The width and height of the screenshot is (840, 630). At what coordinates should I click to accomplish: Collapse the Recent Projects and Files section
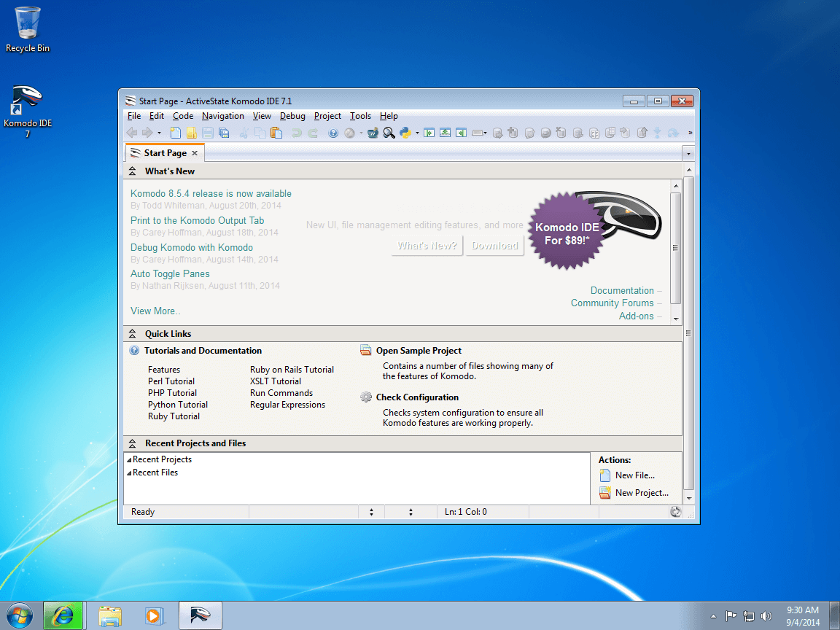(132, 443)
